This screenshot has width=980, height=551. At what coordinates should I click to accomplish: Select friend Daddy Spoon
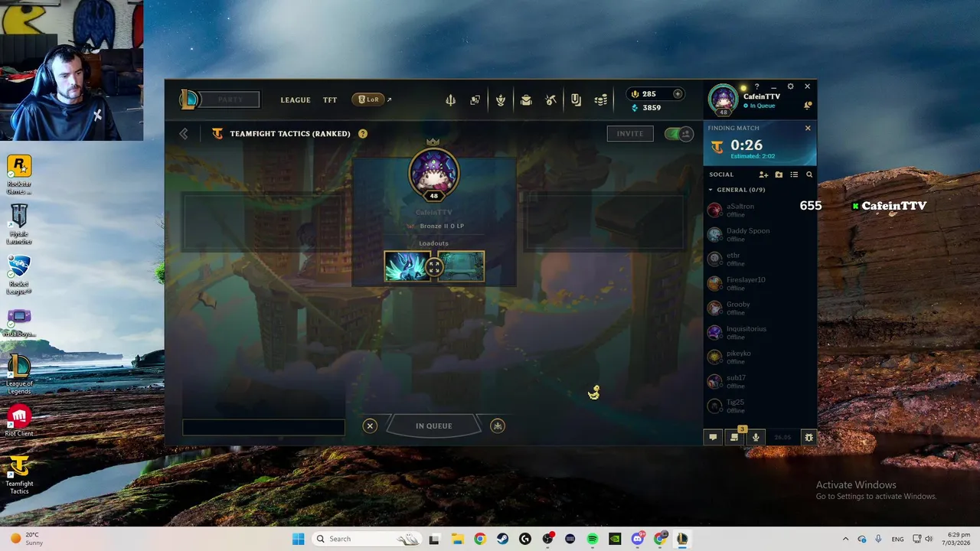click(x=759, y=234)
